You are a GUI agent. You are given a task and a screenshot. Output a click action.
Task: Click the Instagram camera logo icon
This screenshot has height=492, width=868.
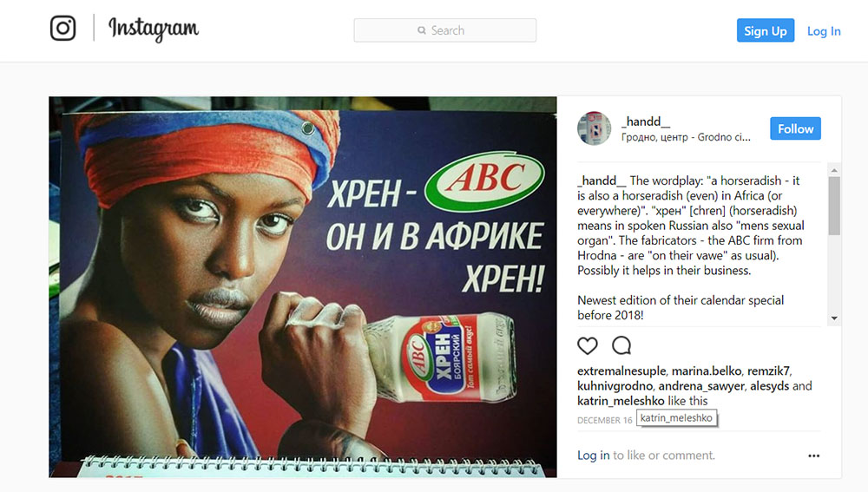[62, 28]
